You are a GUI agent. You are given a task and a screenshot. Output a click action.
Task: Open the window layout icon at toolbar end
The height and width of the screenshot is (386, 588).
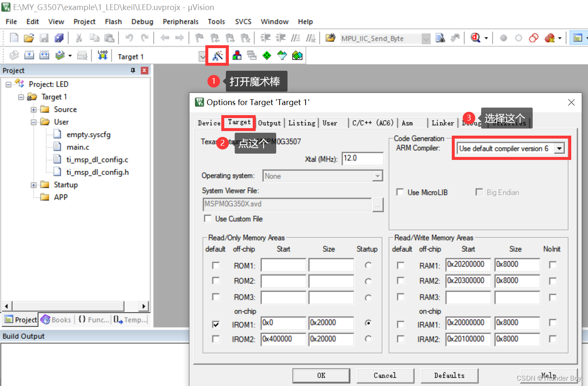point(578,38)
